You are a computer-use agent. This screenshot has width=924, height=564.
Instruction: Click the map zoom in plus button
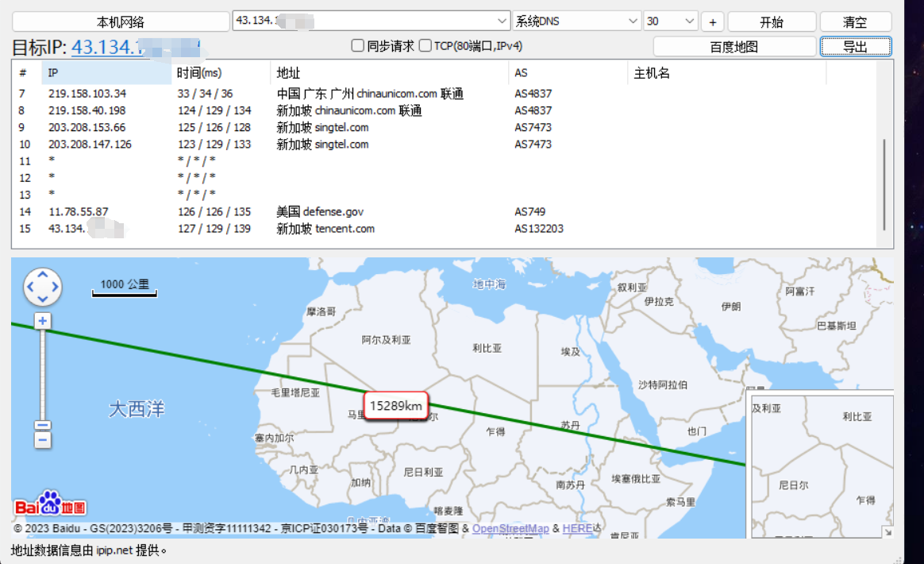[43, 321]
